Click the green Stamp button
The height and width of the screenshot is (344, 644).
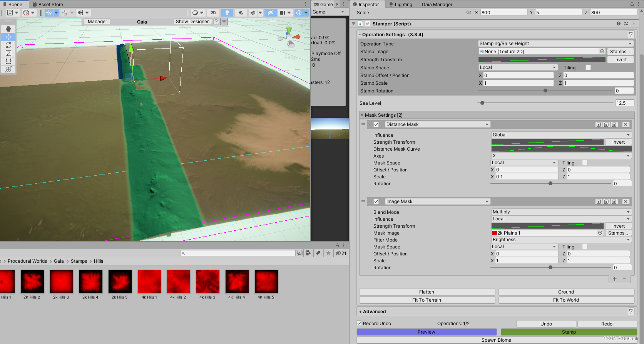coord(569,332)
